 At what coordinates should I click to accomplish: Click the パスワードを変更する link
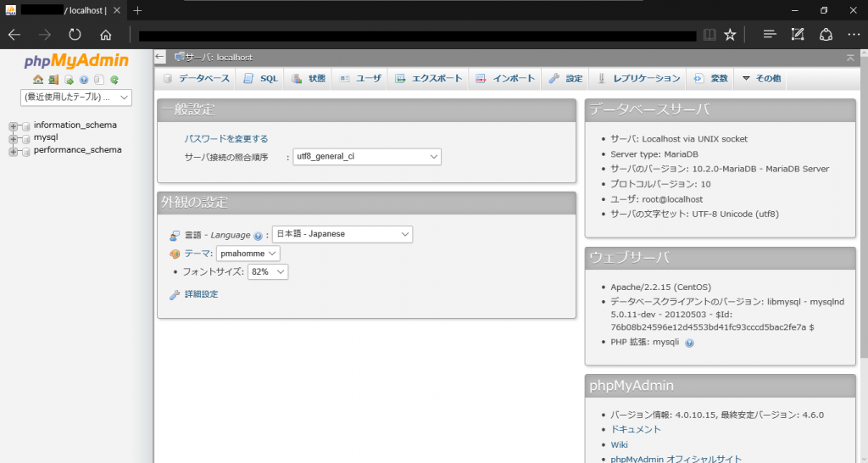pyautogui.click(x=225, y=139)
